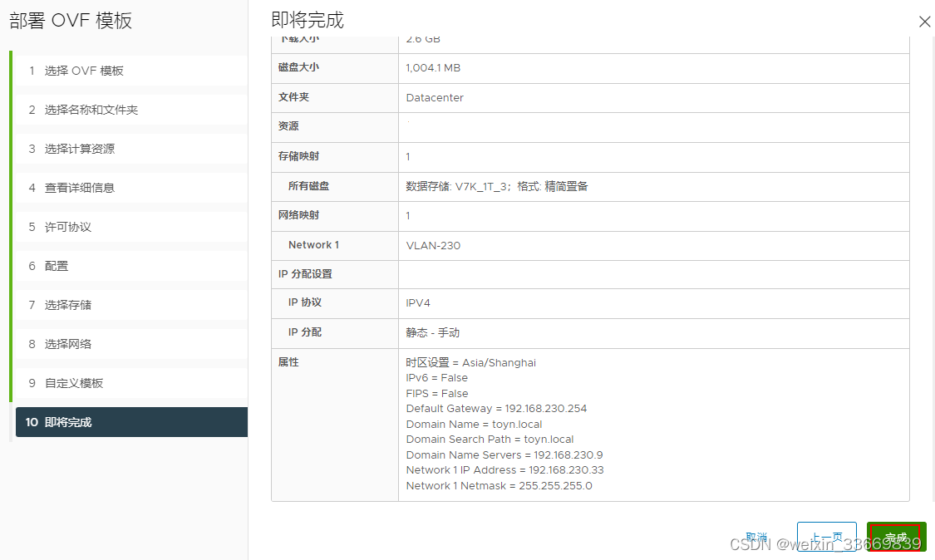Click the 文件夹 row label
Image resolution: width=935 pixels, height=560 pixels.
pos(293,97)
